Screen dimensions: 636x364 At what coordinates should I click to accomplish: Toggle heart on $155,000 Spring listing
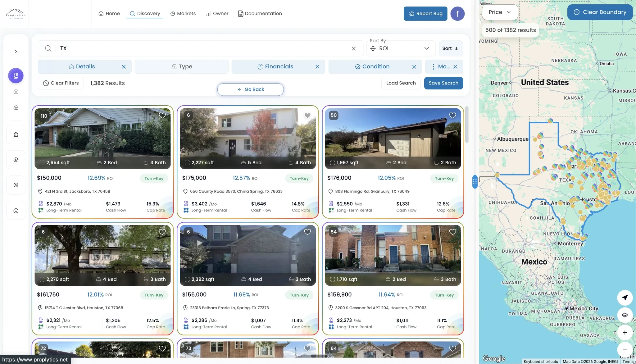[307, 232]
